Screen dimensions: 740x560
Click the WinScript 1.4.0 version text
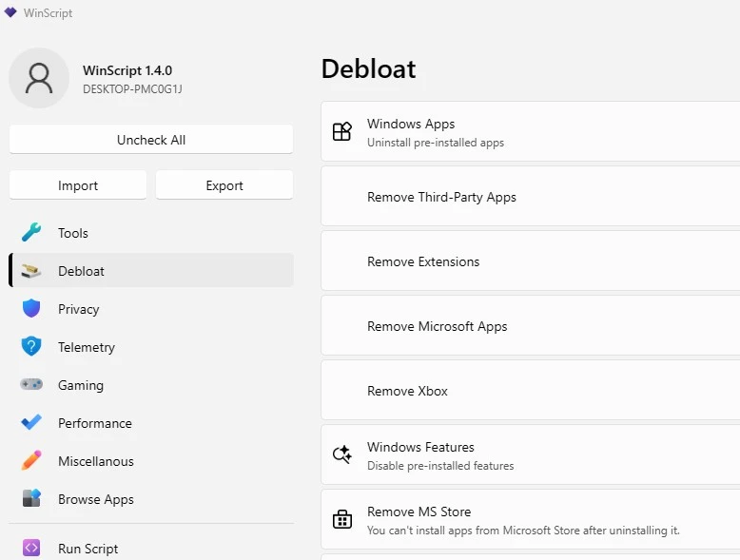[x=127, y=70]
